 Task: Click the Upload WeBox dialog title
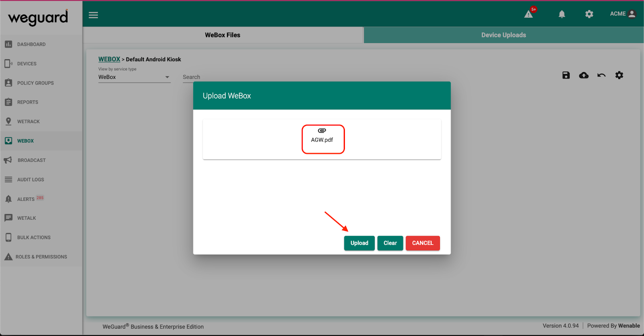(x=227, y=96)
